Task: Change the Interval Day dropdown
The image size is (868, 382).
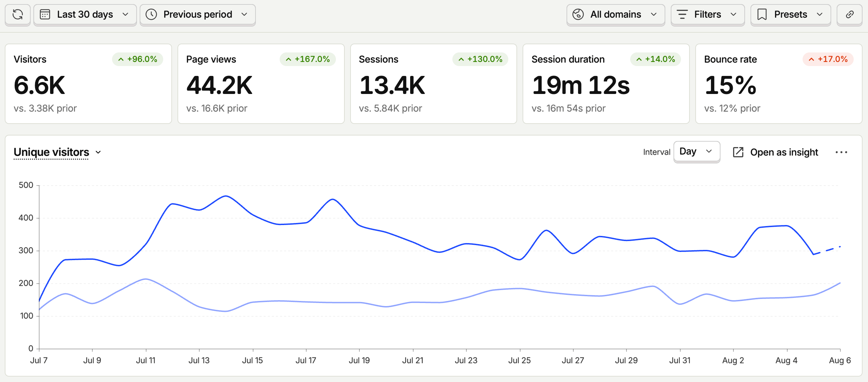Action: click(697, 152)
